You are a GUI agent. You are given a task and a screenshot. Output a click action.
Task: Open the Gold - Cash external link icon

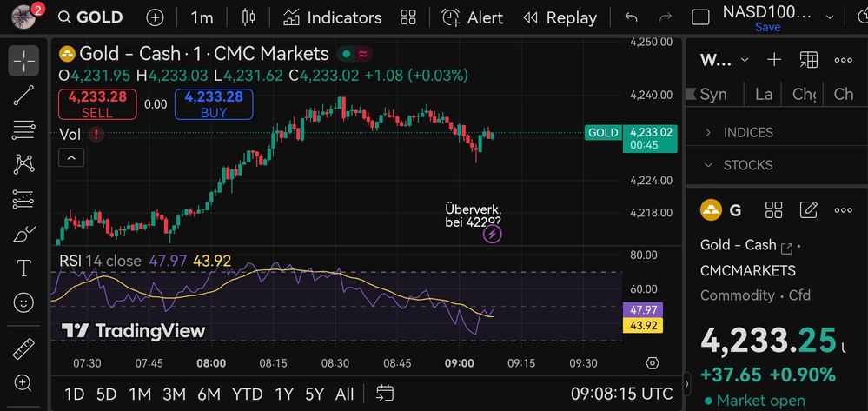pyautogui.click(x=786, y=248)
